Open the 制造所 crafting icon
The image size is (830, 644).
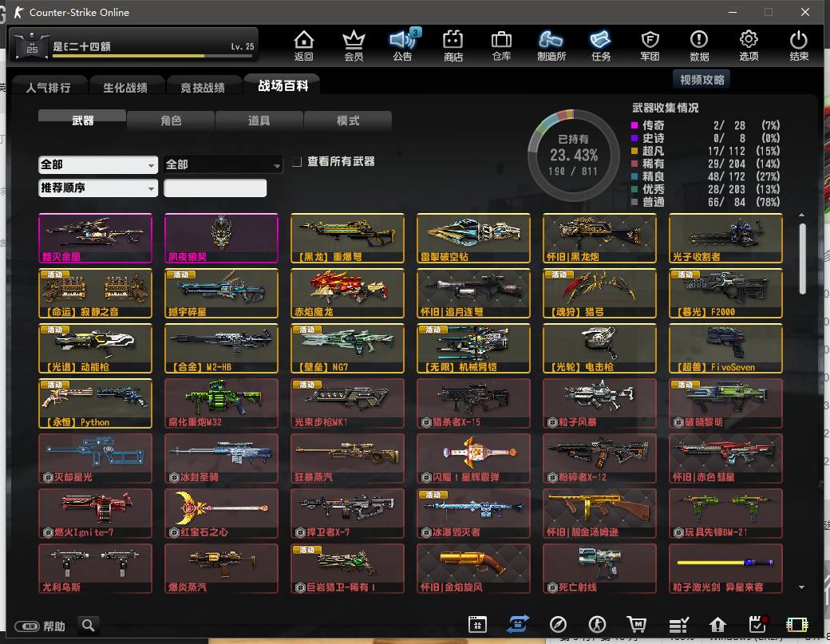(x=551, y=45)
